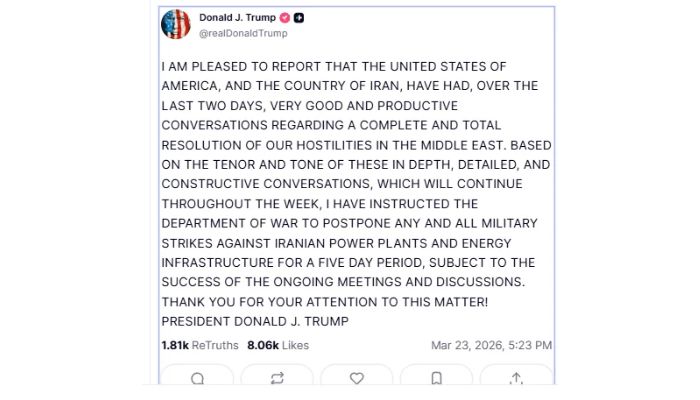Click the reply speech bubble icon
Viewport: 700px width, 400px height.
point(197,378)
